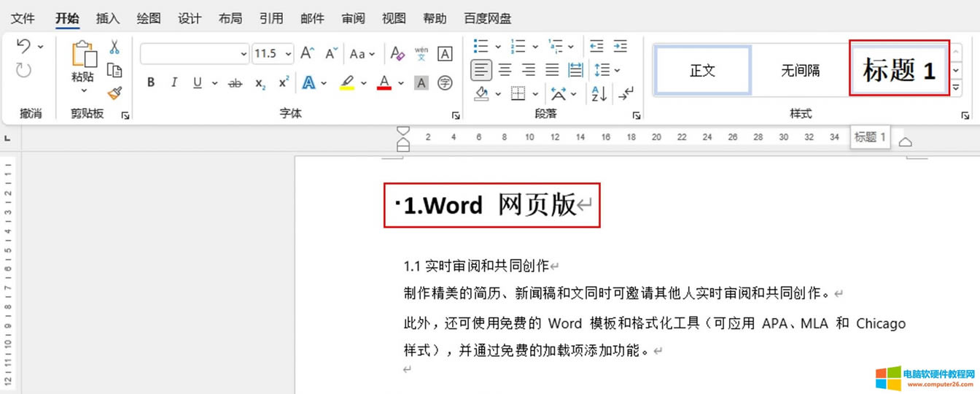The width and height of the screenshot is (980, 394).
Task: Toggle Bold formatting
Action: [151, 83]
